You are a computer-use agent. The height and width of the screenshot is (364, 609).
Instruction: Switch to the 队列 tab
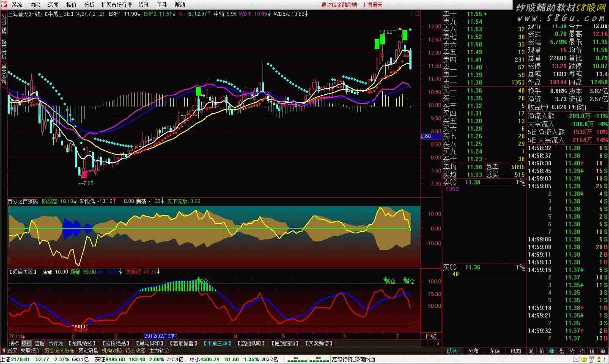tap(453, 351)
